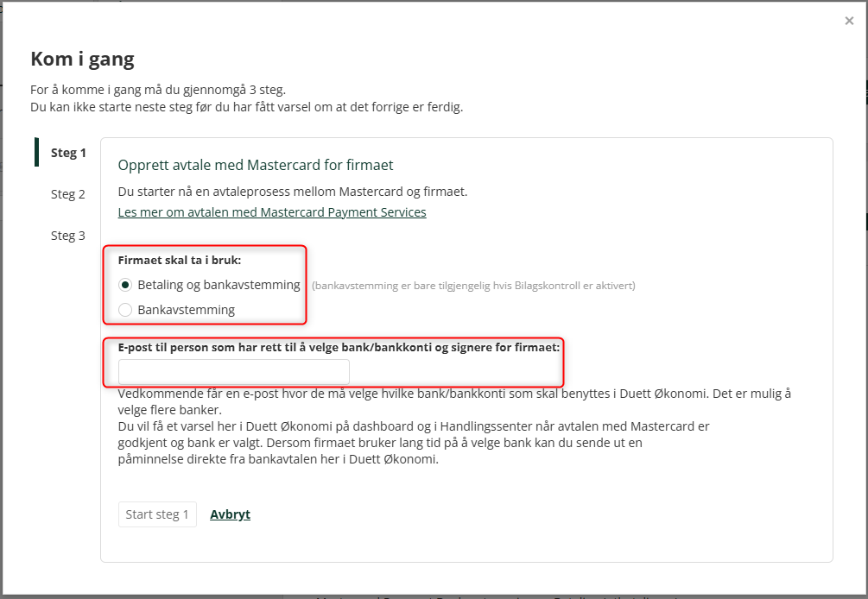Click the Start steg 1 button
The width and height of the screenshot is (868, 599).
(157, 514)
